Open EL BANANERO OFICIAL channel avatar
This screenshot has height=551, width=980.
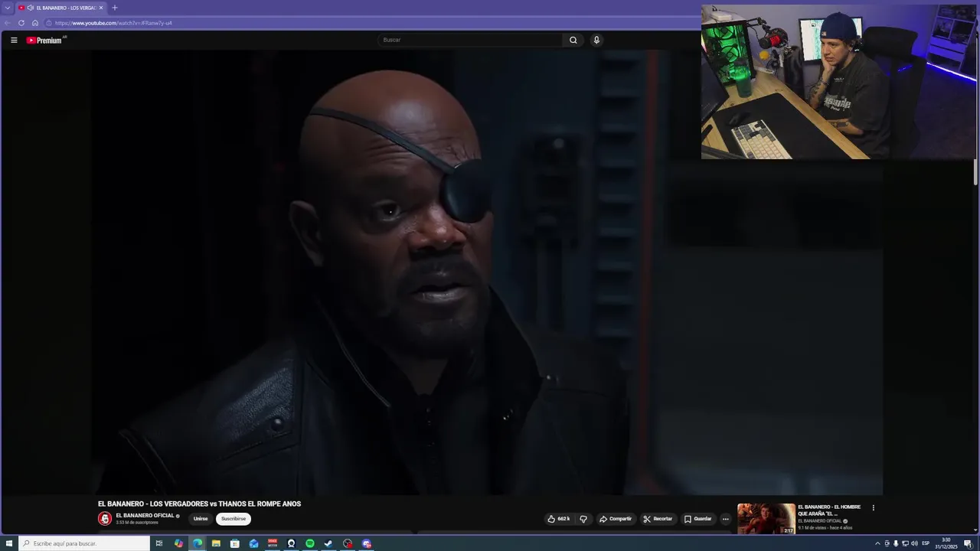tap(105, 519)
